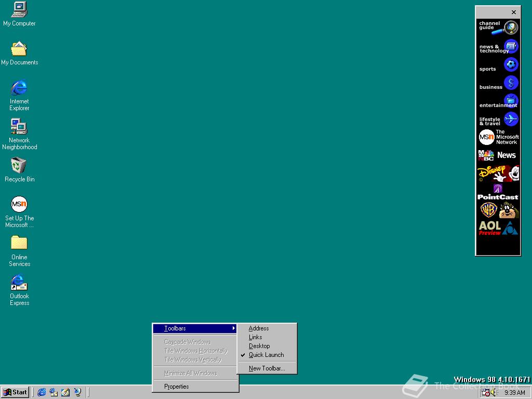The image size is (532, 399).
Task: Click the Start button
Action: pyautogui.click(x=15, y=392)
